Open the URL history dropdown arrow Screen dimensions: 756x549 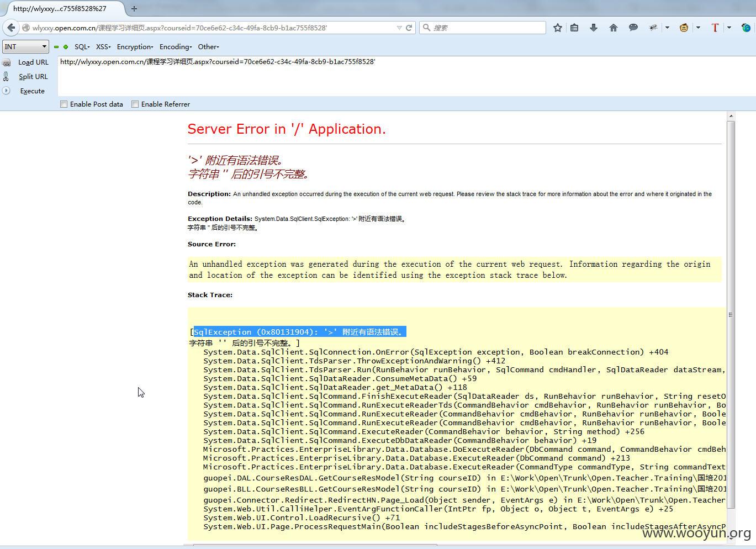(x=399, y=28)
